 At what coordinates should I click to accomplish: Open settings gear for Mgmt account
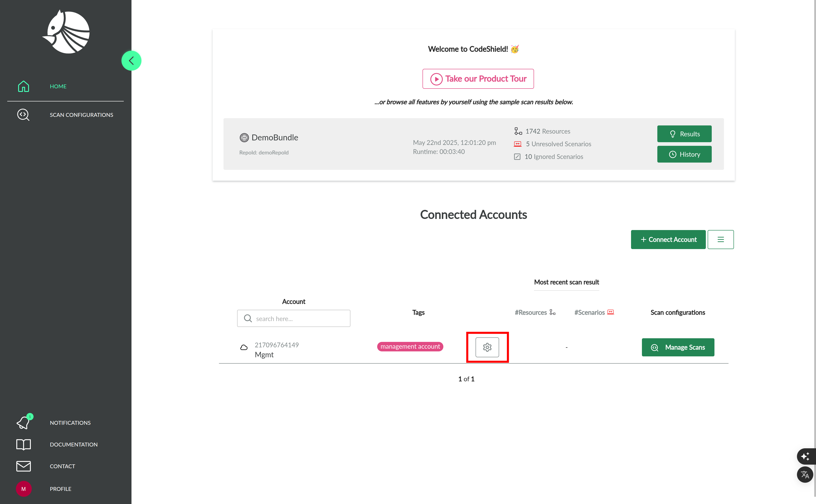(487, 347)
